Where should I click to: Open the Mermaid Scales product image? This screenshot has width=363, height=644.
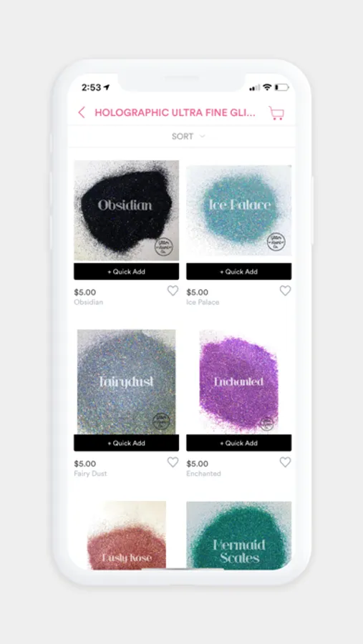[x=239, y=535]
